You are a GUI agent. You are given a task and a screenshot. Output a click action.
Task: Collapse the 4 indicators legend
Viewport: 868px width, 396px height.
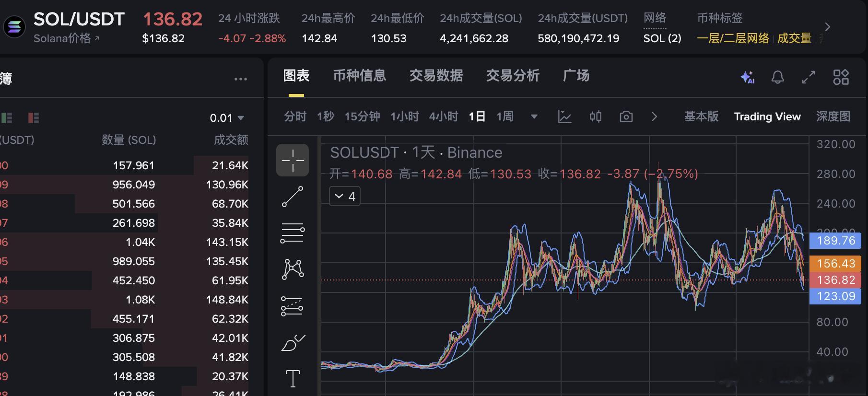(x=345, y=197)
